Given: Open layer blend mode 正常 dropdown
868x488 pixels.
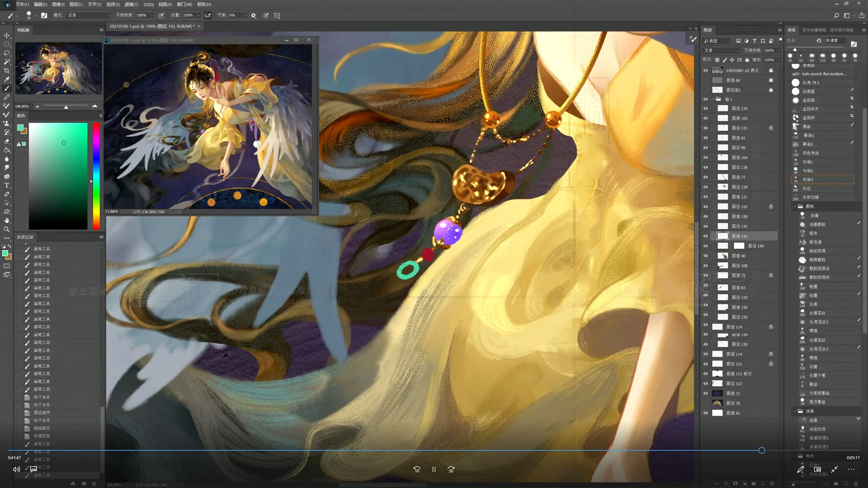Looking at the screenshot, I should click(x=722, y=51).
